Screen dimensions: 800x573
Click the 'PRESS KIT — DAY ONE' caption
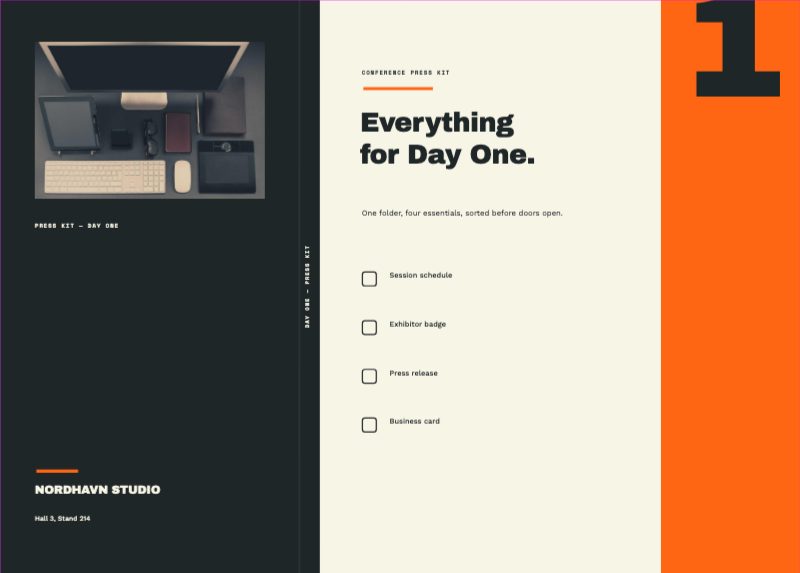tap(77, 226)
